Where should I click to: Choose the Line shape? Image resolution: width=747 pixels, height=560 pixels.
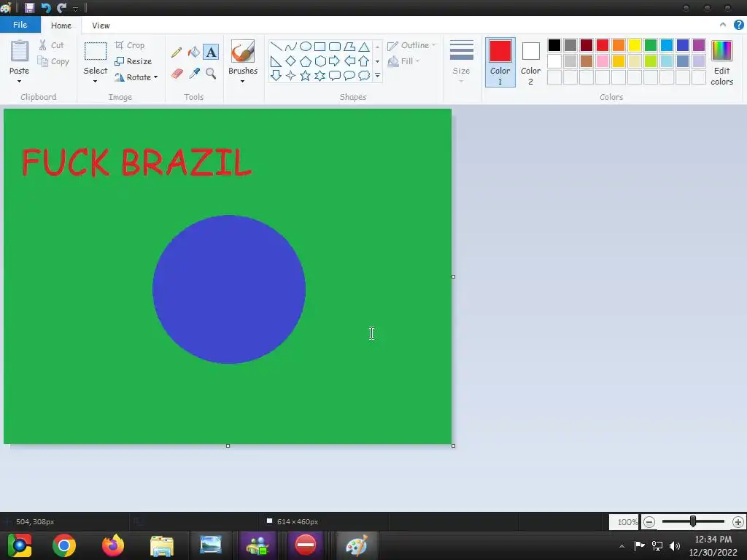[x=276, y=47]
